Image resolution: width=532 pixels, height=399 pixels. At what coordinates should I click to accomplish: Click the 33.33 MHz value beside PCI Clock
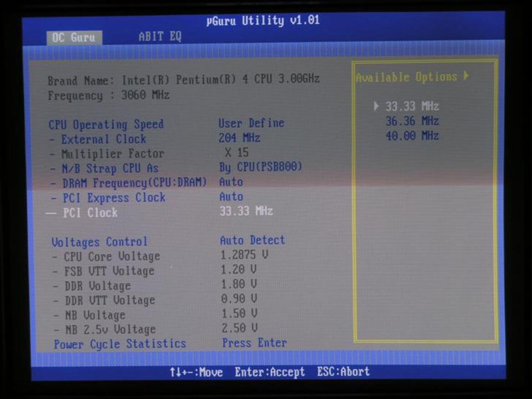tap(246, 212)
